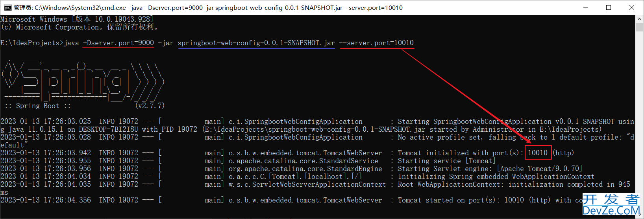Image resolution: width=644 pixels, height=219 pixels.
Task: Click w.s.c.ServletWebServerApplicationContext logger name
Action: click(307, 184)
